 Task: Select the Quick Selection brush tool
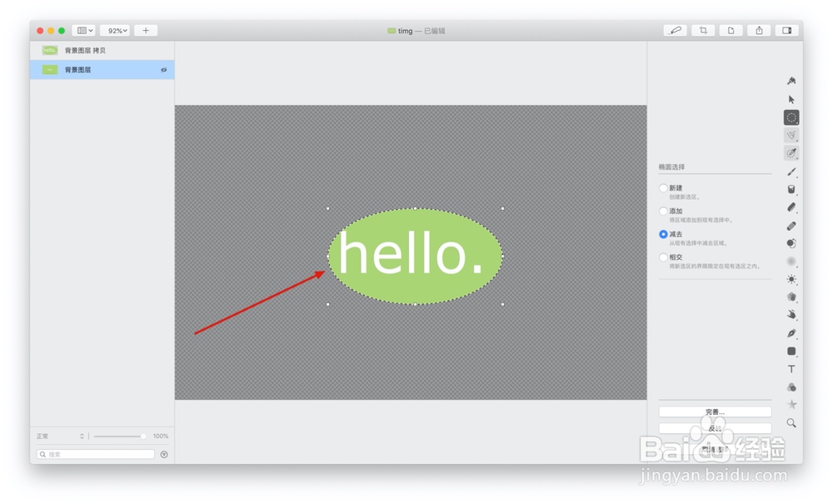791,153
